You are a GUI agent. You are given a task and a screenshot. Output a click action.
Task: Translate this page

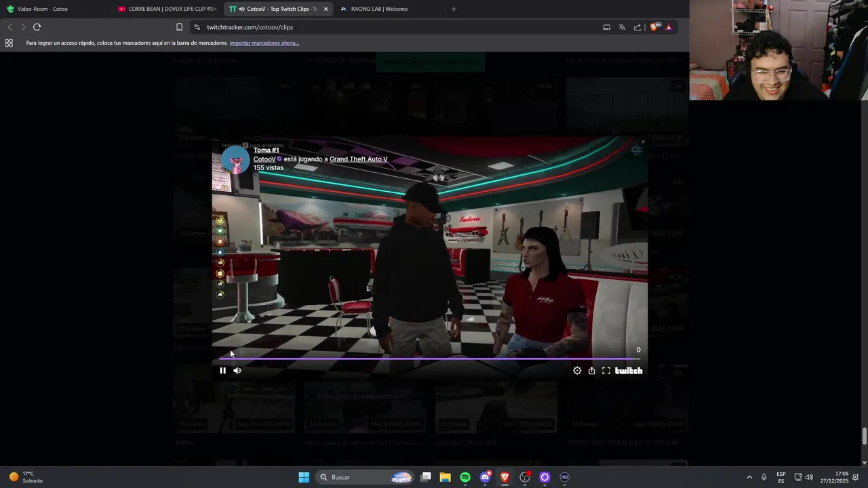pos(622,27)
